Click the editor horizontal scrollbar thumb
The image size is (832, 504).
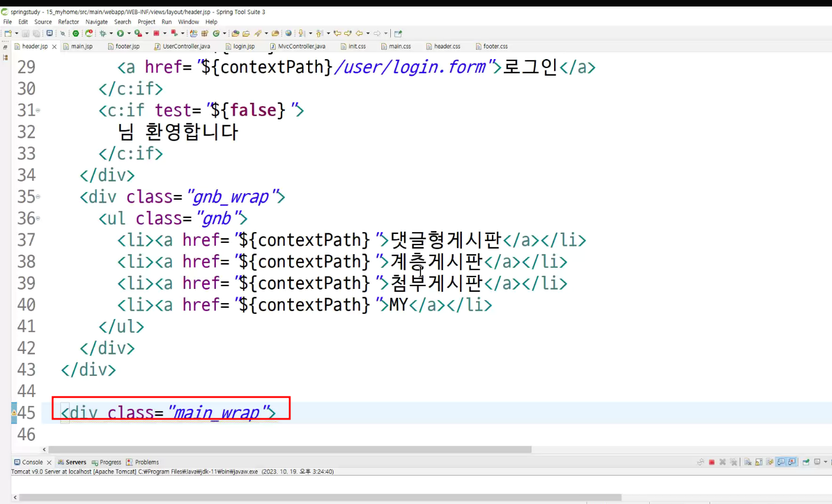click(x=290, y=449)
